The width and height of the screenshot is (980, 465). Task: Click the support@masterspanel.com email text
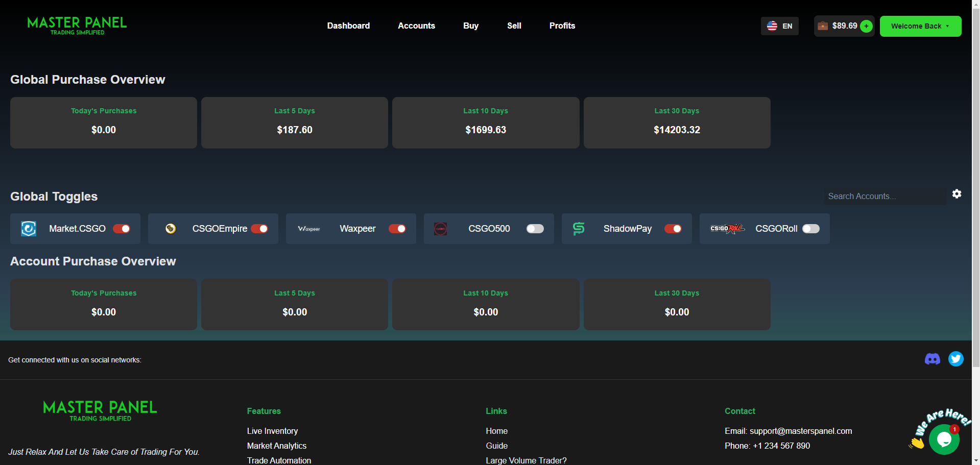tap(801, 431)
